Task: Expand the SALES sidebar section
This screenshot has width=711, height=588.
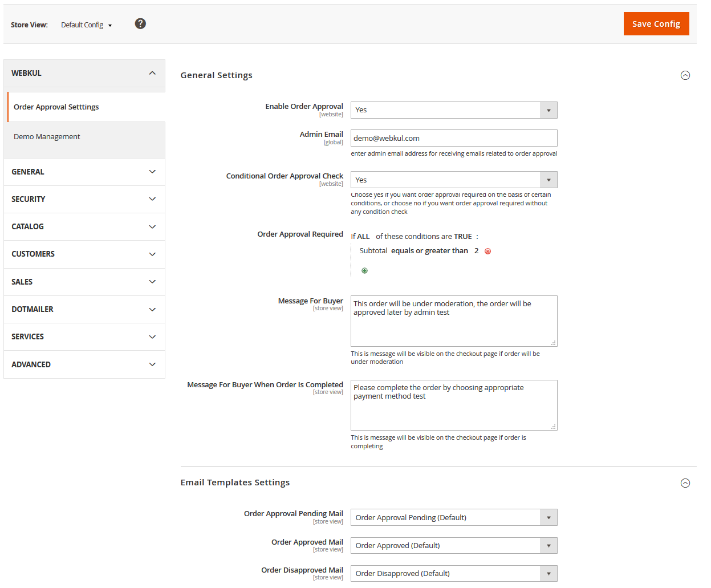Action: coord(84,282)
